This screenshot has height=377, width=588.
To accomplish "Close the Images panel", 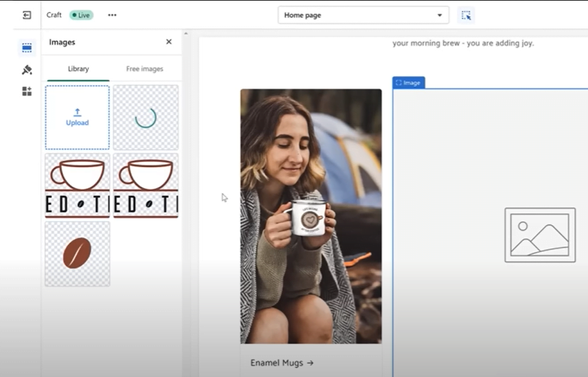I will tap(169, 42).
